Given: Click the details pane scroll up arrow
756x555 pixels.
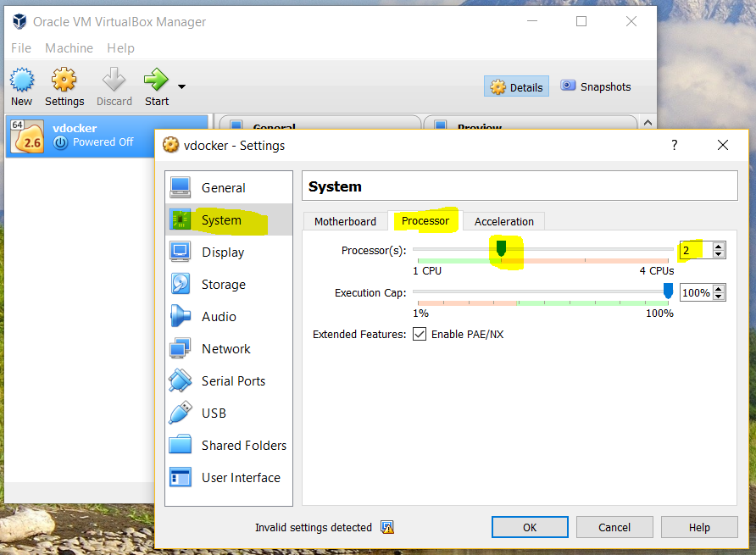Looking at the screenshot, I should click(648, 123).
